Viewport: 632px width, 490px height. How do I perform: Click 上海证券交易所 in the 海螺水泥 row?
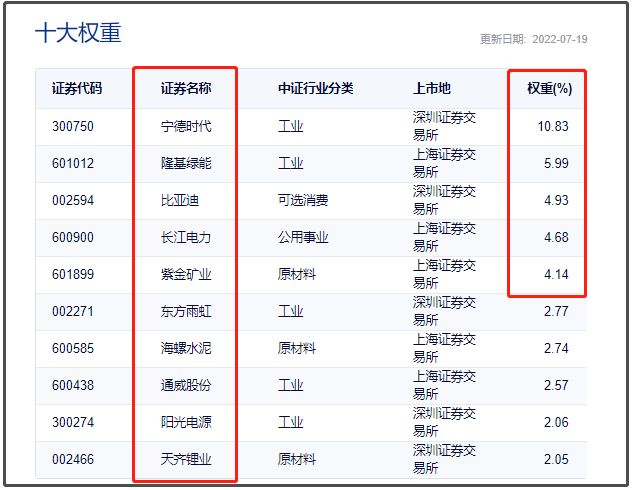point(444,349)
